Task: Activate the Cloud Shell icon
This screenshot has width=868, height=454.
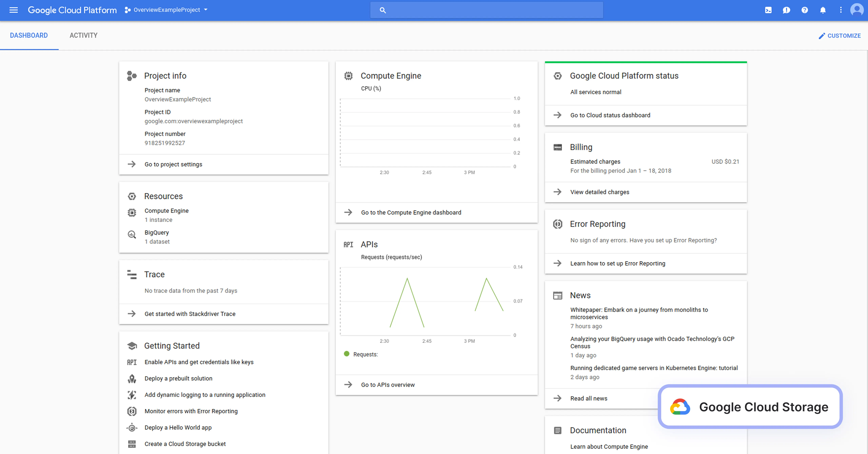Action: [x=769, y=10]
